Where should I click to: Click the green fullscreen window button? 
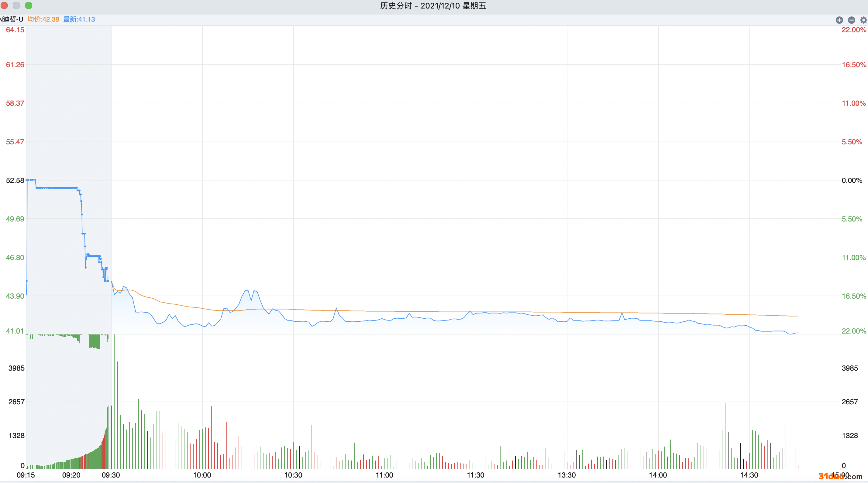29,5
